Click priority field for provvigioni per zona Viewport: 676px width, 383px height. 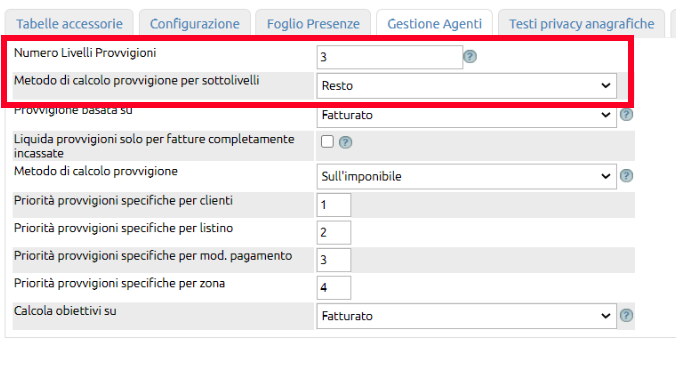[334, 287]
